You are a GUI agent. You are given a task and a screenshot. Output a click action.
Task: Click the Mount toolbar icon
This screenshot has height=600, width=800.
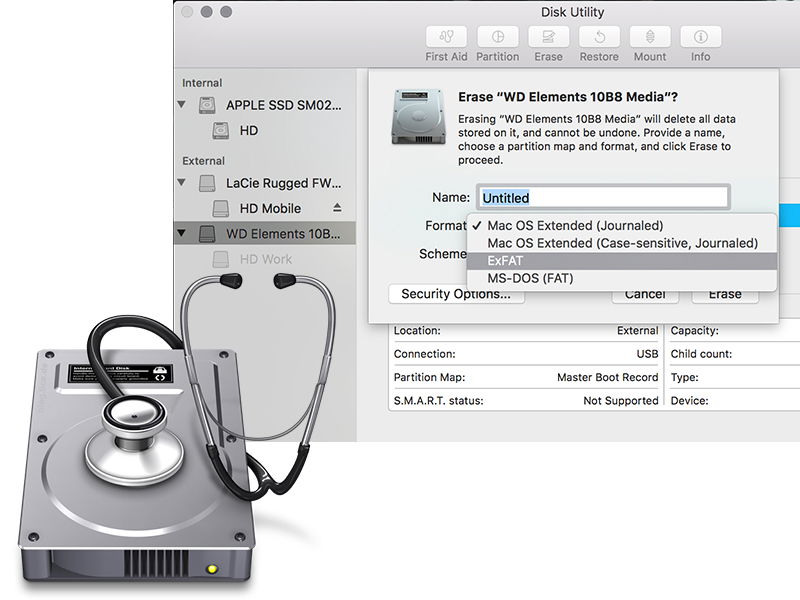(x=650, y=37)
